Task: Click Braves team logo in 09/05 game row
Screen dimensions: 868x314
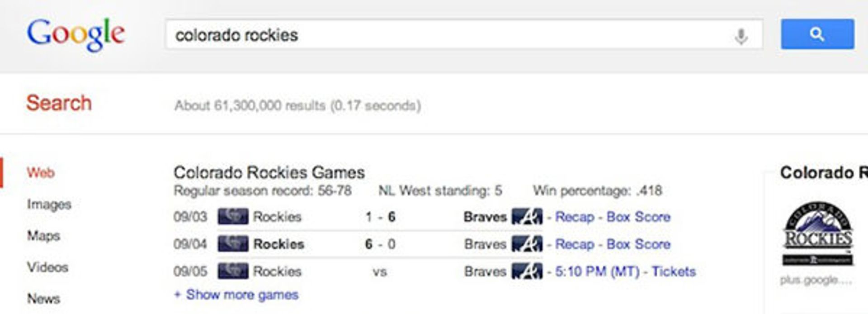Action: tap(527, 271)
